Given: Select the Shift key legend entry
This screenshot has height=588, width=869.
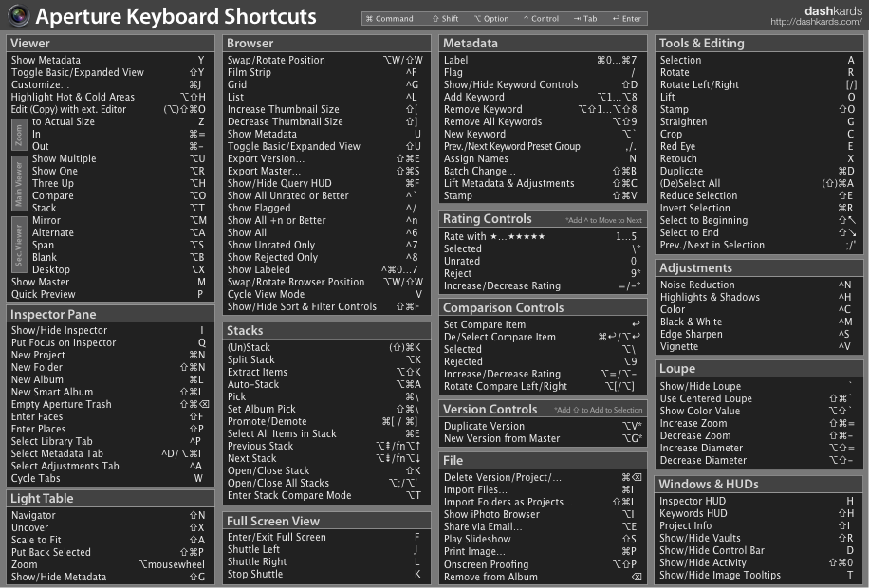Looking at the screenshot, I should click(x=445, y=18).
